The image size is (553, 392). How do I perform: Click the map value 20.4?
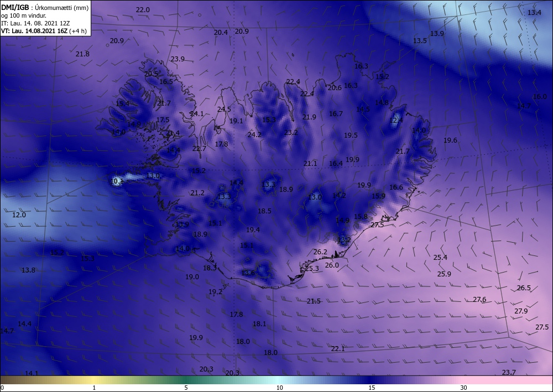[221, 33]
